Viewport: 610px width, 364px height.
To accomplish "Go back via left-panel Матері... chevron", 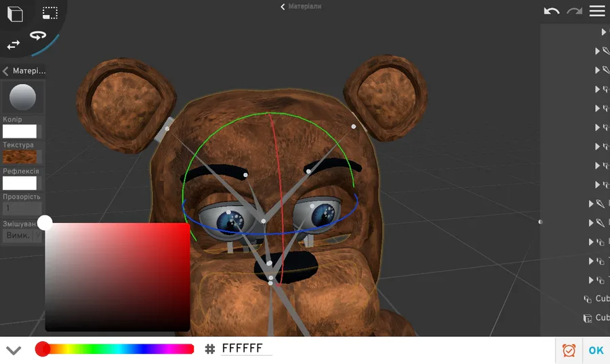I will (x=5, y=70).
